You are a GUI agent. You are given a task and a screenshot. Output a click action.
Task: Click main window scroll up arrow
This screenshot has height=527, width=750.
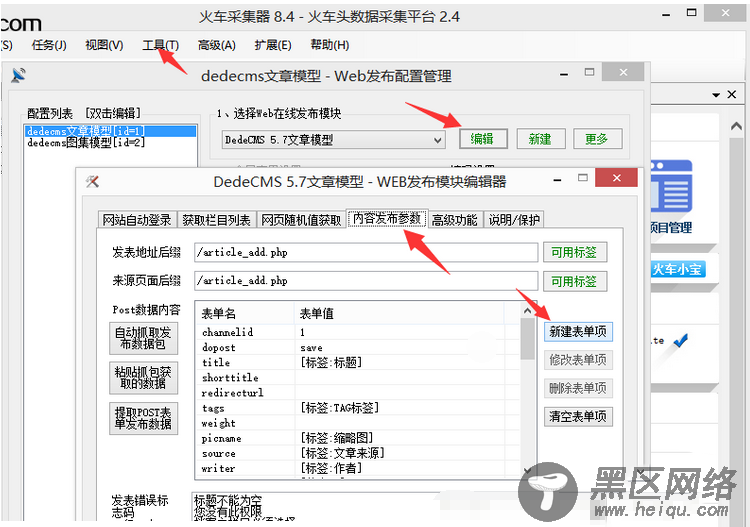click(x=737, y=127)
